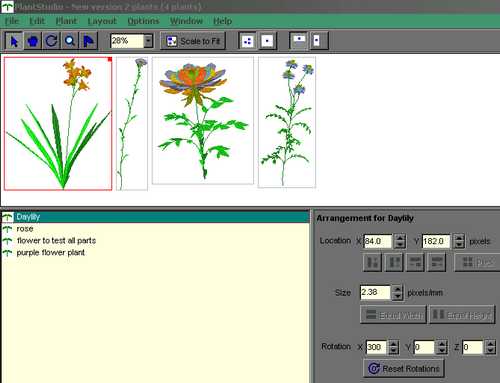Decrease Location X with down arrow
The height and width of the screenshot is (383, 500).
coord(399,245)
